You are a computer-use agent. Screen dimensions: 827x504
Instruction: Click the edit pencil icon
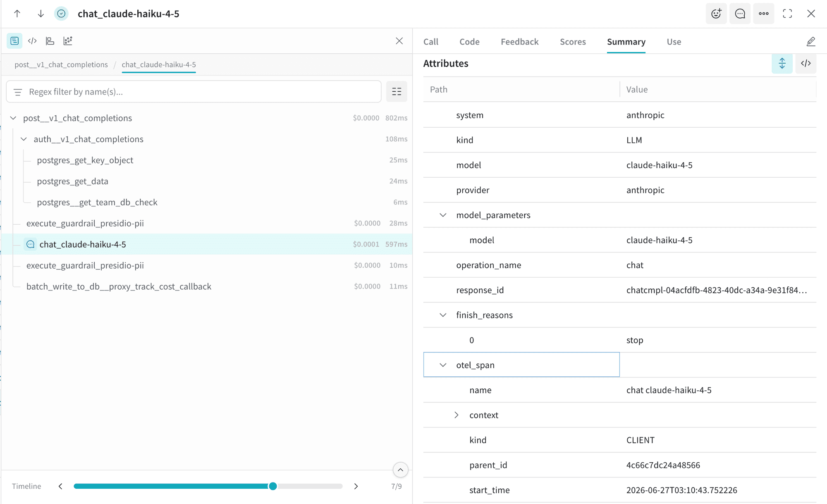[x=810, y=42]
